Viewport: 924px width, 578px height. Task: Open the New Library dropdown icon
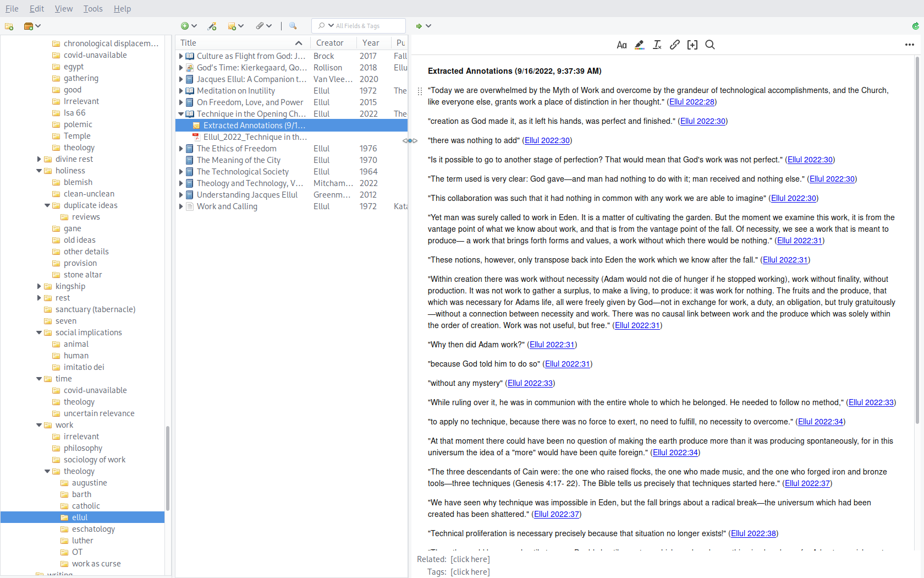(x=32, y=26)
